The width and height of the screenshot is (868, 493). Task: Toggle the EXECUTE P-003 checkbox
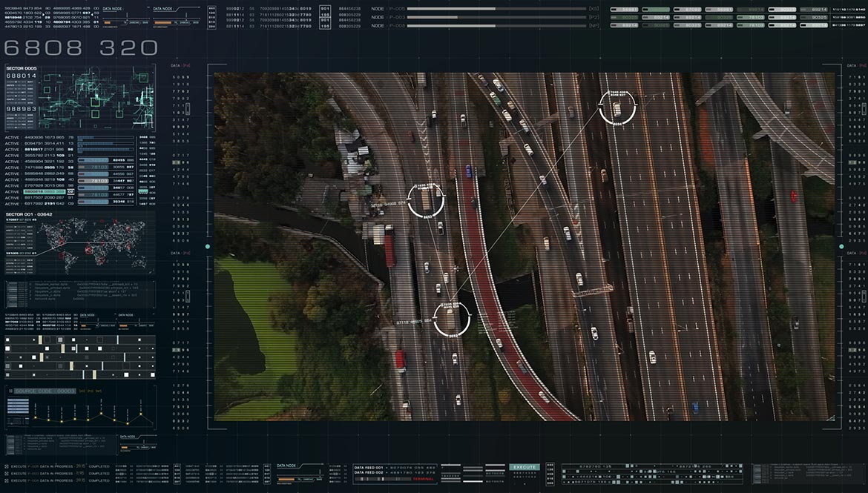click(x=7, y=473)
